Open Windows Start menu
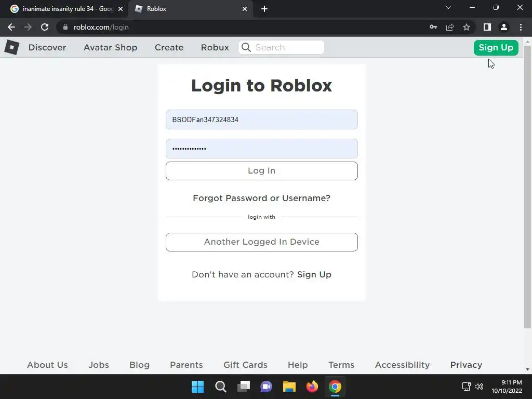This screenshot has height=399, width=532. 197,387
